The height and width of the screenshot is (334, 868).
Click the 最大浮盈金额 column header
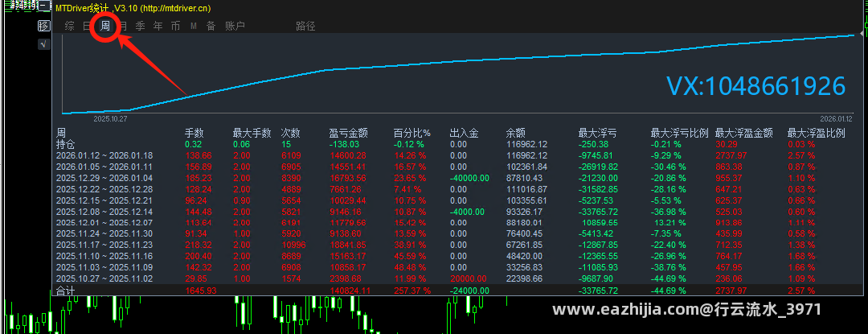click(x=744, y=133)
